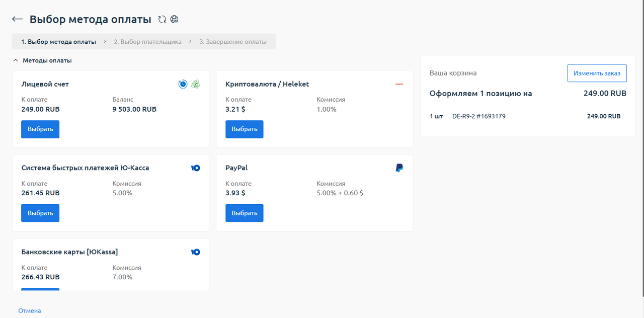The width and height of the screenshot is (644, 318).
Task: Click the PayPal logo icon
Action: (399, 168)
